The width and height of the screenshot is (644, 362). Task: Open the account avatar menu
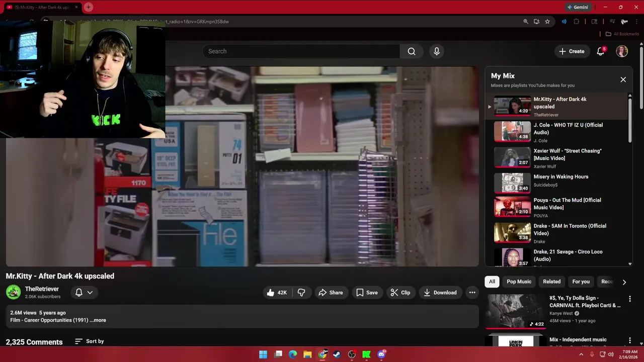pos(622,51)
